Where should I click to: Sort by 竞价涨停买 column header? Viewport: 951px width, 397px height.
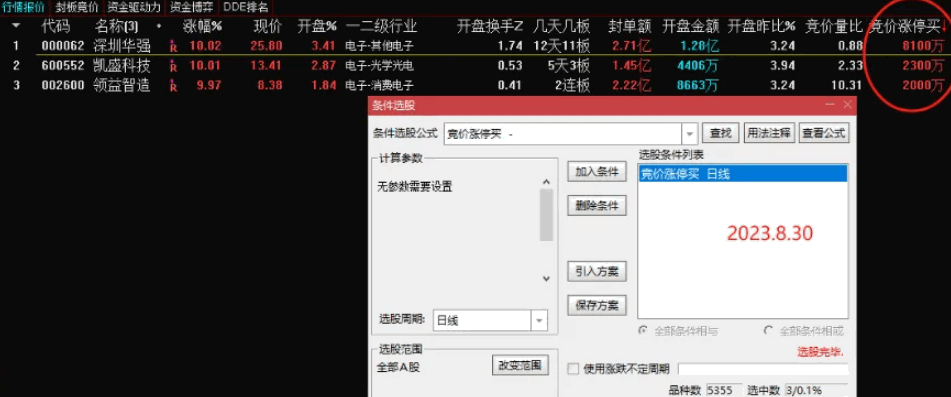coord(905,26)
